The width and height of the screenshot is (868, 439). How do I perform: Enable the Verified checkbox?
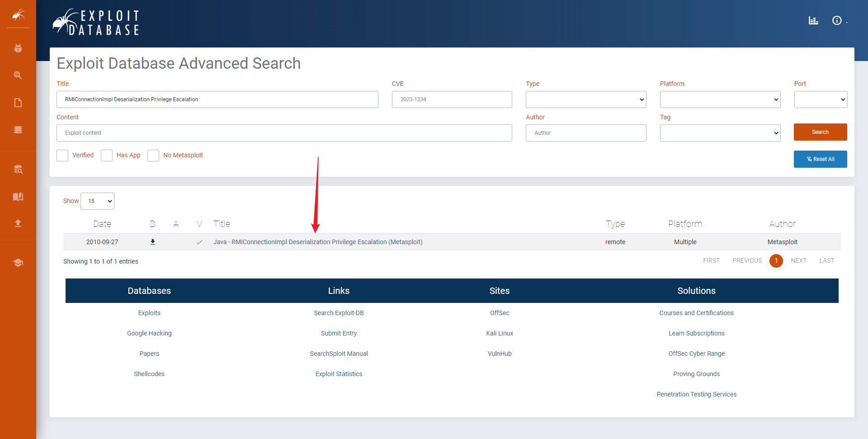click(x=62, y=156)
